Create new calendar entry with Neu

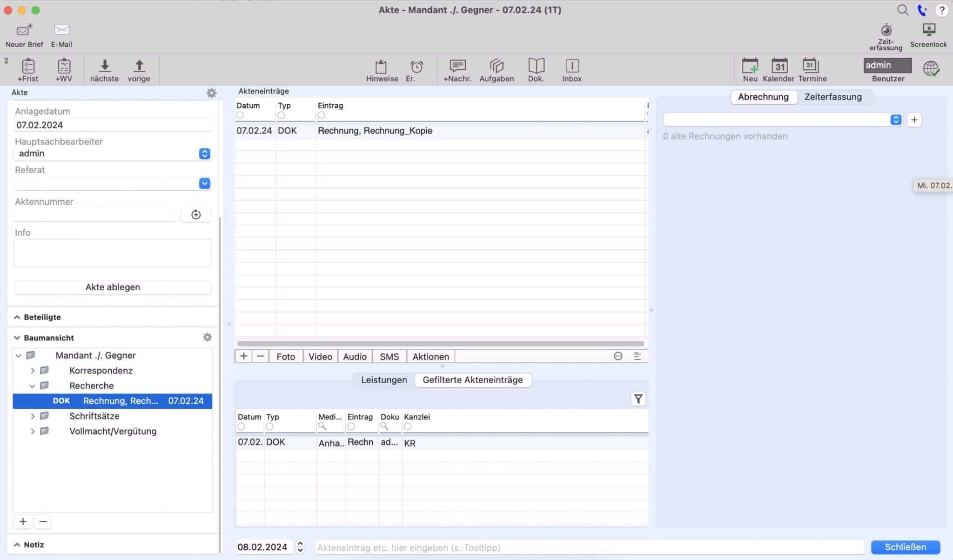[750, 70]
